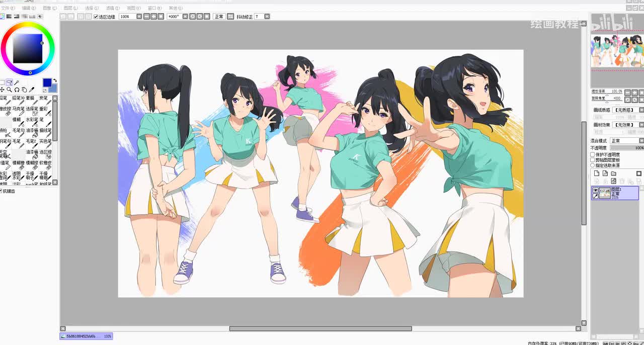Select the move tool
The height and width of the screenshot is (345, 644).
coord(2,90)
